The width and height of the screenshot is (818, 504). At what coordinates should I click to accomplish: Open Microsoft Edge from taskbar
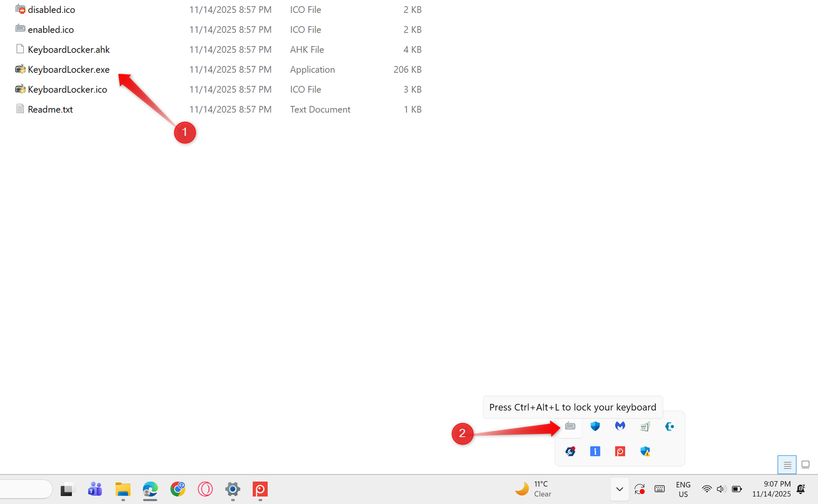(x=150, y=490)
